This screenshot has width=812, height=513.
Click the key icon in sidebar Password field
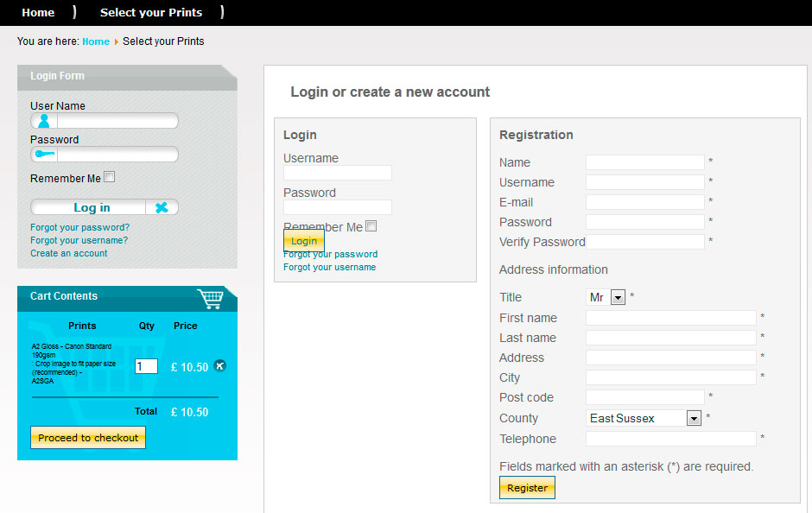coord(45,154)
